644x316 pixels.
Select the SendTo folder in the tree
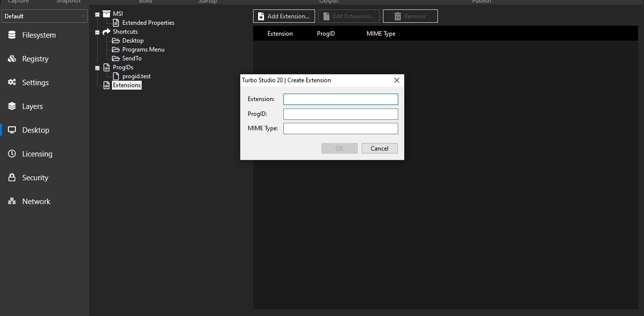point(131,58)
